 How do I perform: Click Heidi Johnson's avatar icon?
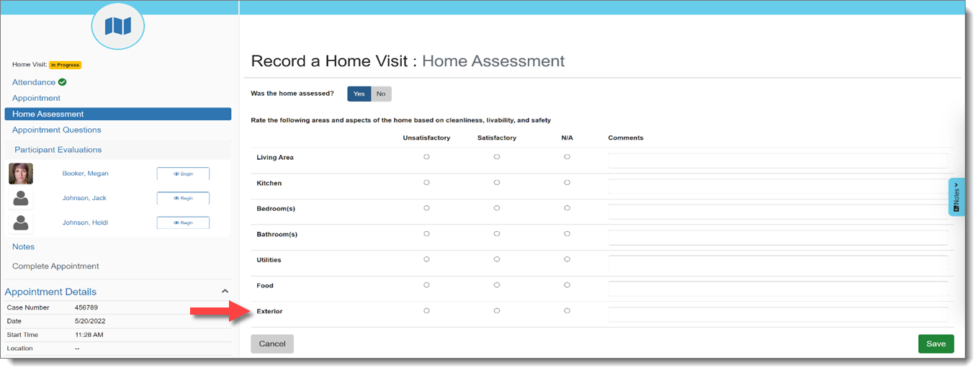21,223
